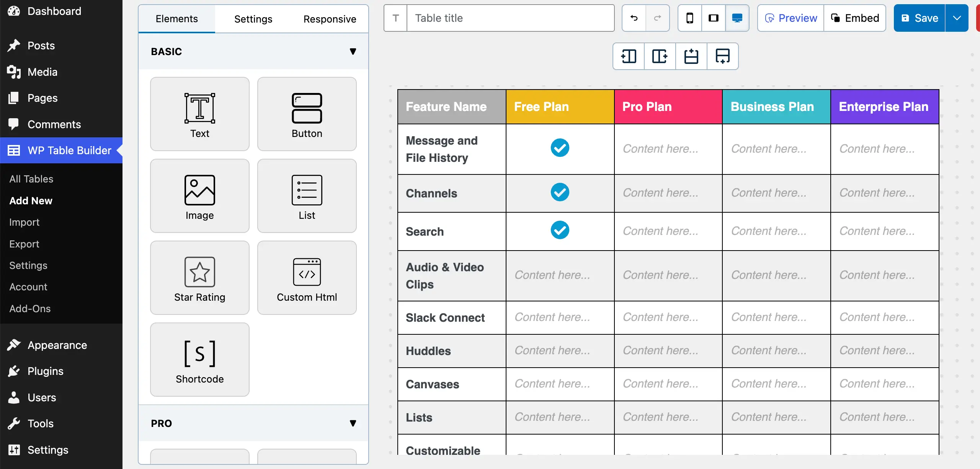
Task: Select the Star Rating element
Action: 199,278
